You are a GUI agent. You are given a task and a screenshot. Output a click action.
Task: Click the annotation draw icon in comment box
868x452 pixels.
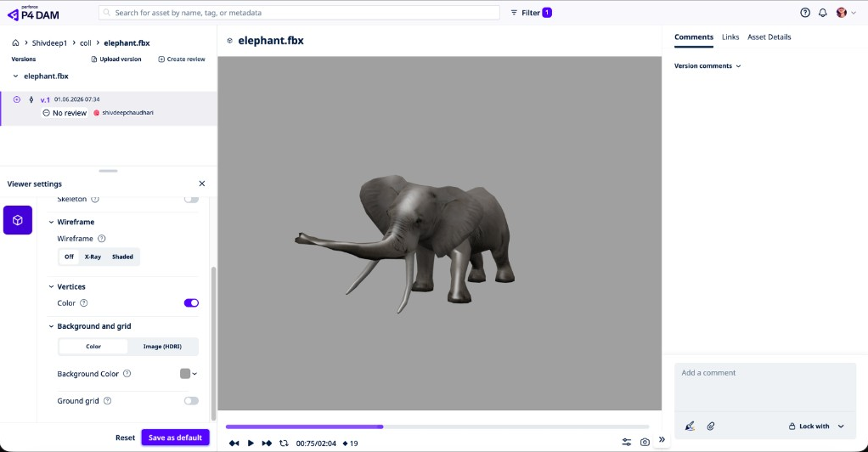[690, 426]
